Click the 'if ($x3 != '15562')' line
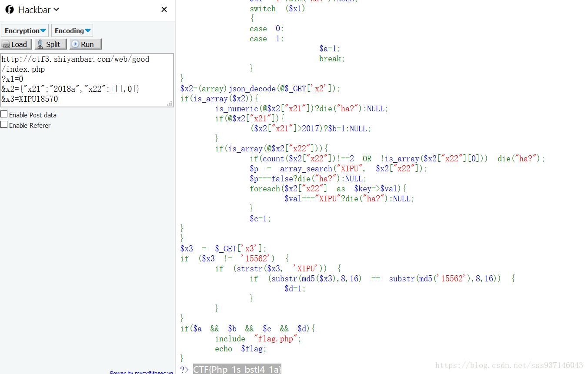Screen dimensions: 588x374 [x=234, y=259]
